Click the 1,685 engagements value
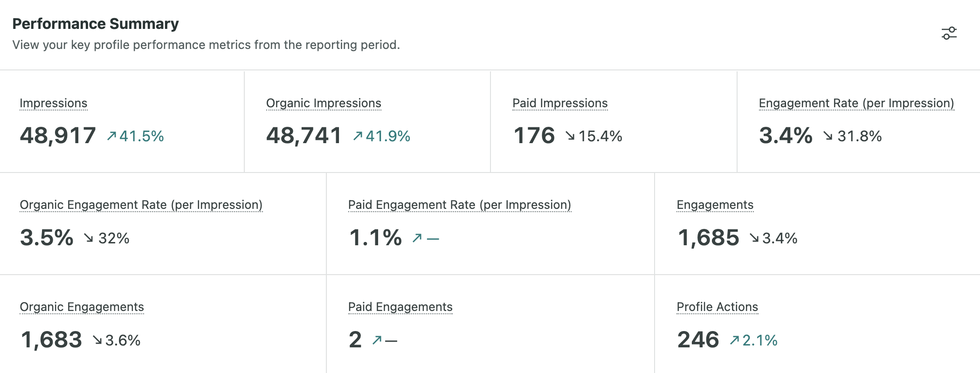The image size is (980, 373). (708, 238)
